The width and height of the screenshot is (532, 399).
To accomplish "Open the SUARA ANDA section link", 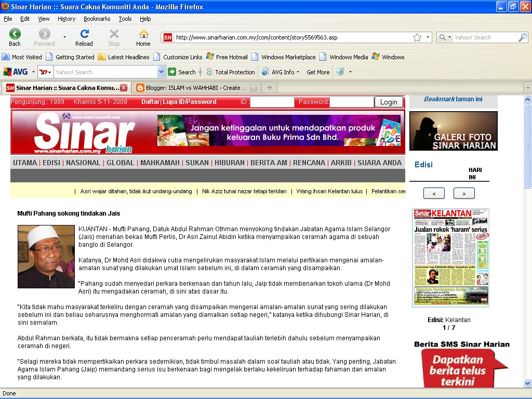I will click(380, 163).
